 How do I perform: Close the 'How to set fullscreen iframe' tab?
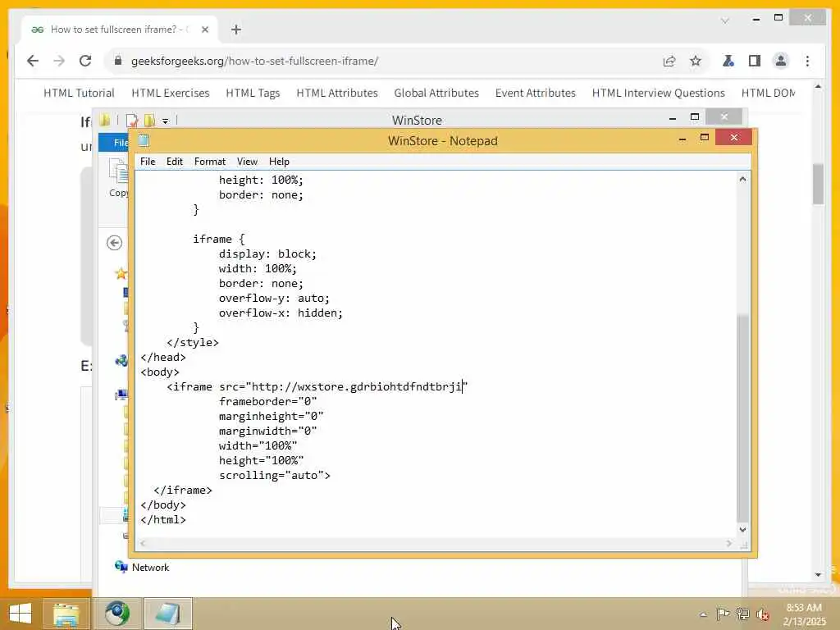[x=204, y=30]
